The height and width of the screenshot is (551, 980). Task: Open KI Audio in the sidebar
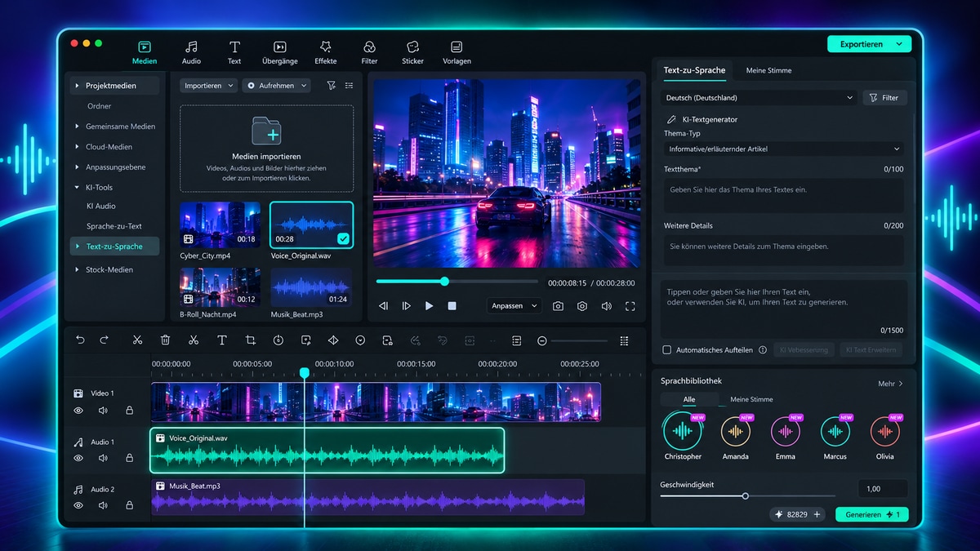point(101,206)
